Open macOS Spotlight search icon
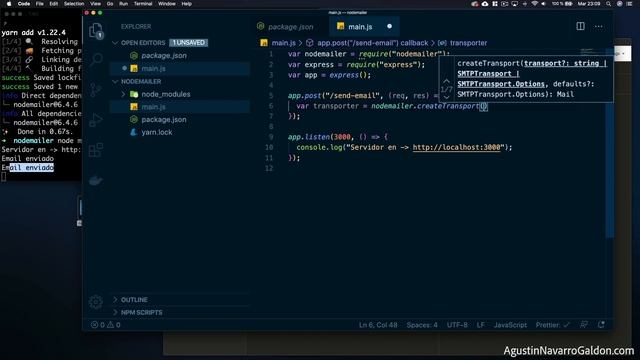Image resolution: width=640 pixels, height=360 pixels. 608,4
